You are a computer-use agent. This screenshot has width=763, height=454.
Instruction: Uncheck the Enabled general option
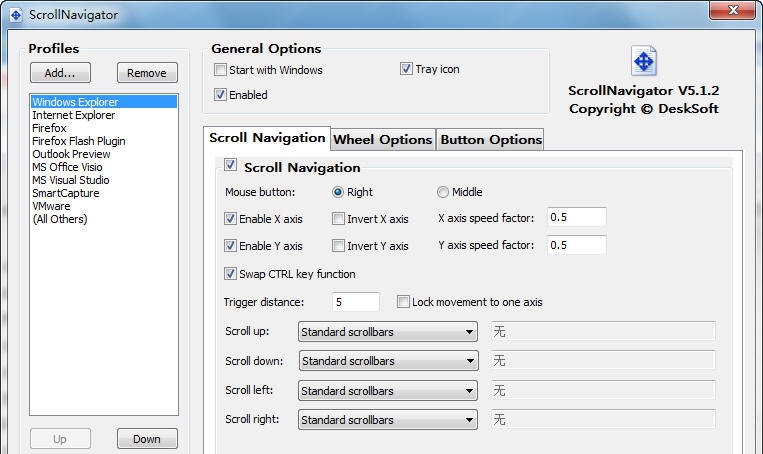coord(221,95)
